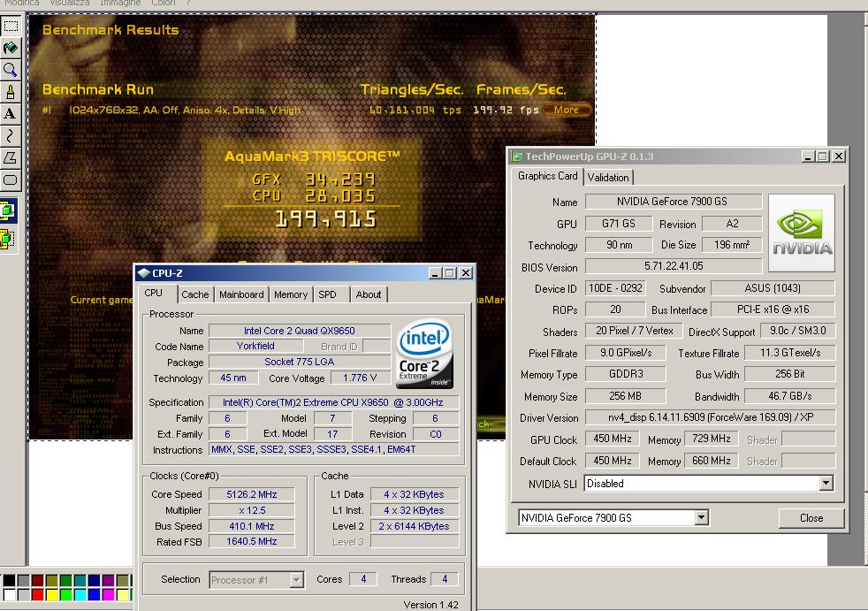868x611 pixels.
Task: Click the BIOS Version field 5.71.22.41.05
Action: point(673,266)
